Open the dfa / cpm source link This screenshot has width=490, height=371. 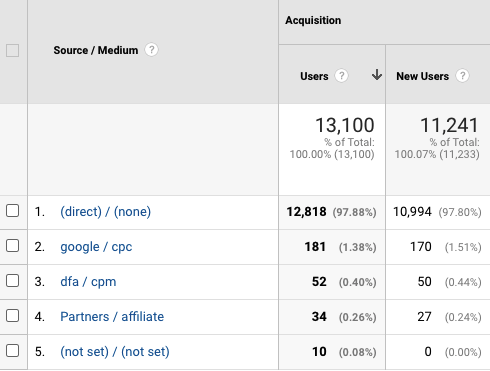[x=88, y=282]
